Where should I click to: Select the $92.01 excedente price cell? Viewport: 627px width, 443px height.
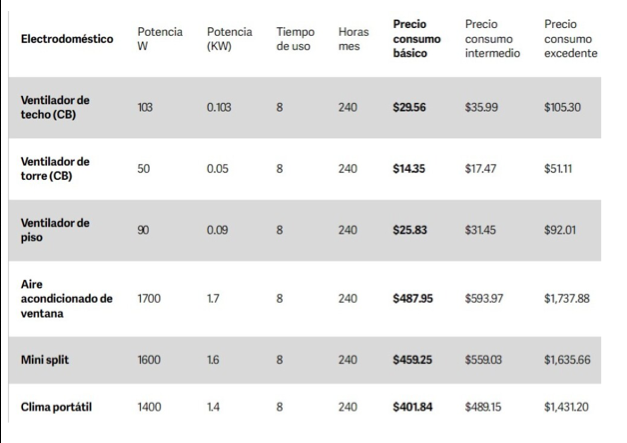tap(560, 230)
